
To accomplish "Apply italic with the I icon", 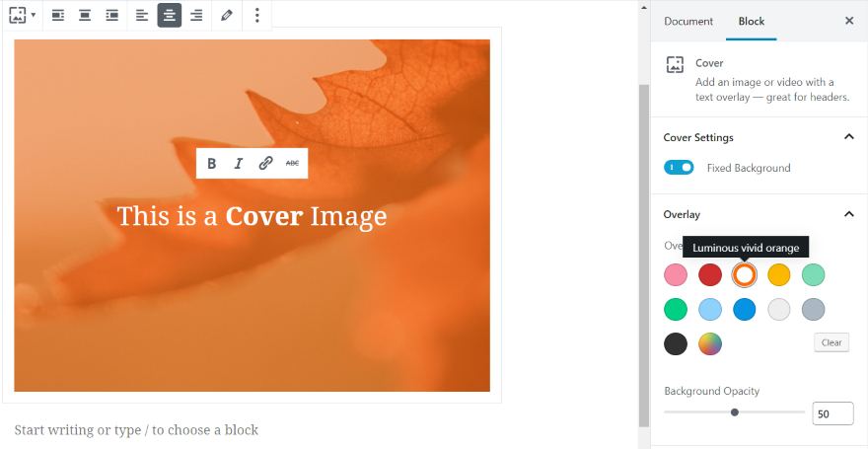I will pos(239,164).
